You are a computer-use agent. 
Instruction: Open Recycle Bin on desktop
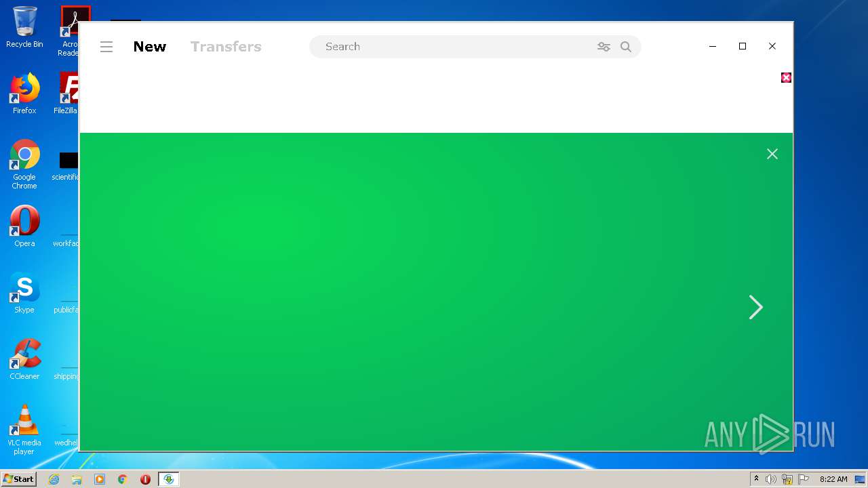[24, 27]
